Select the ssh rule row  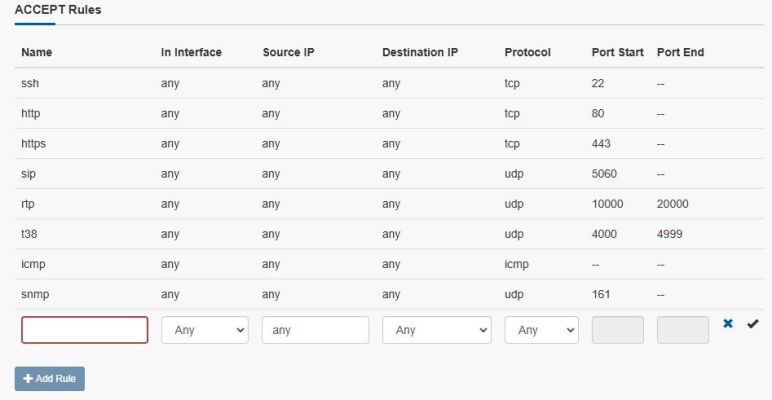pos(389,83)
